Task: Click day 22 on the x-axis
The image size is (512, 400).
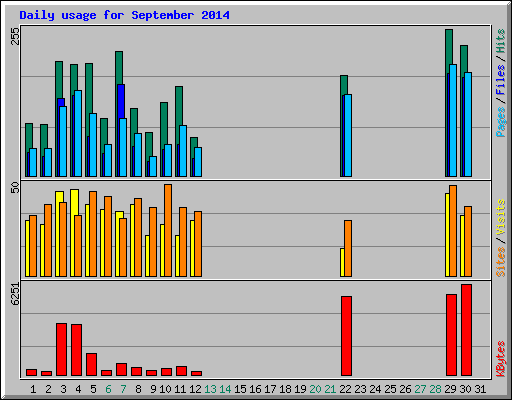Action: [x=345, y=389]
